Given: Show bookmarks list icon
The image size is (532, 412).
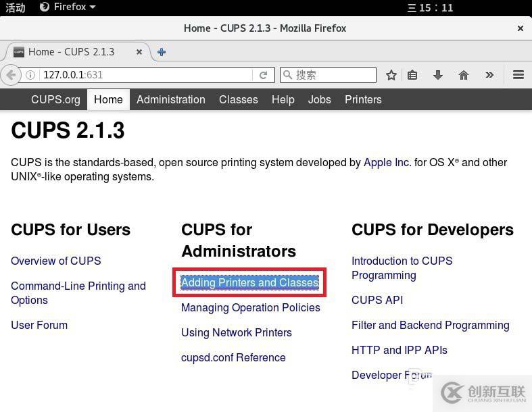Looking at the screenshot, I should [x=412, y=75].
